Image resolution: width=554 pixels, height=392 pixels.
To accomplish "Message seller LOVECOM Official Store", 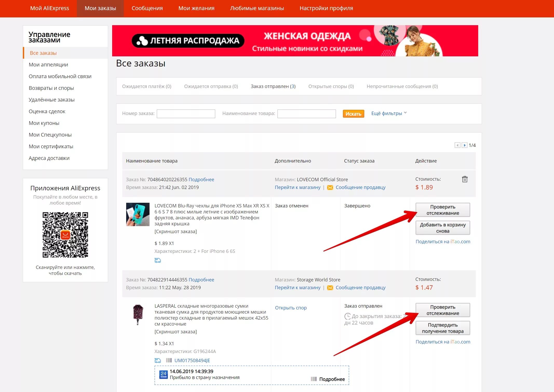I will (361, 187).
